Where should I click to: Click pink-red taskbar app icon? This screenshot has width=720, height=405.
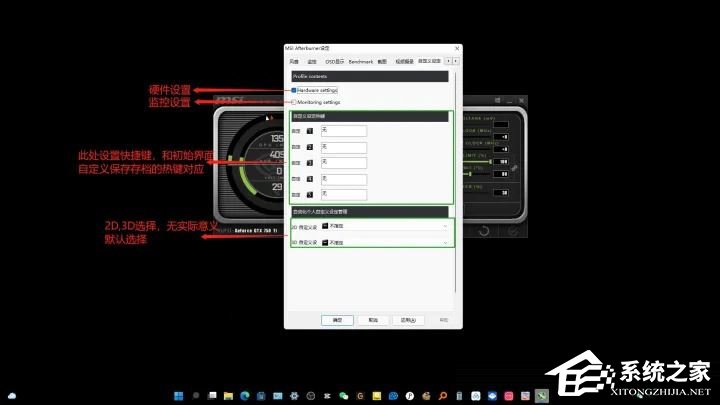pyautogui.click(x=509, y=396)
